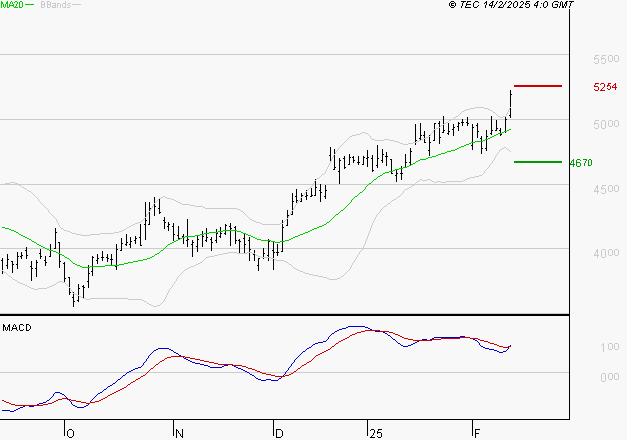
Task: Click the MACD 100 axis label
Action: point(610,347)
